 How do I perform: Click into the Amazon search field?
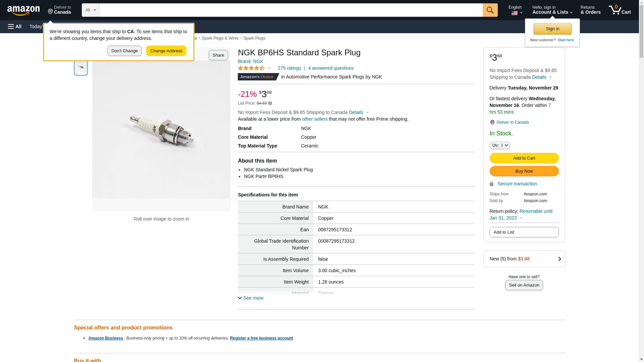[x=290, y=10]
